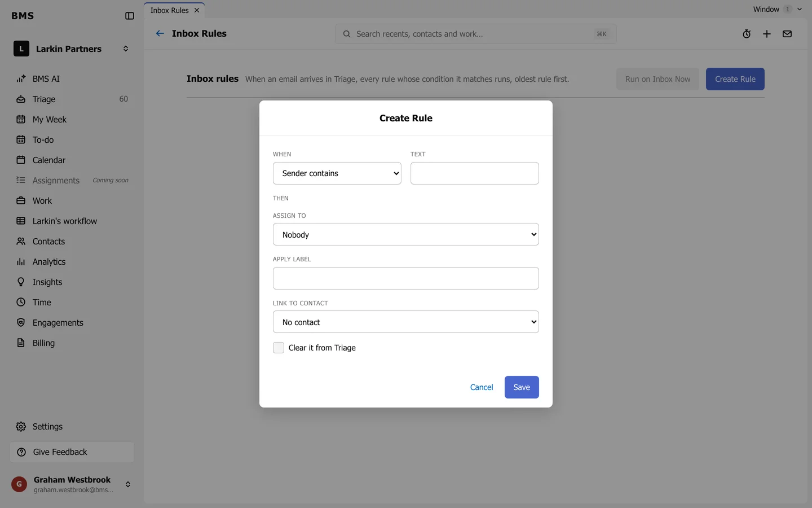This screenshot has width=812, height=508.
Task: Save the new rule
Action: pyautogui.click(x=522, y=387)
